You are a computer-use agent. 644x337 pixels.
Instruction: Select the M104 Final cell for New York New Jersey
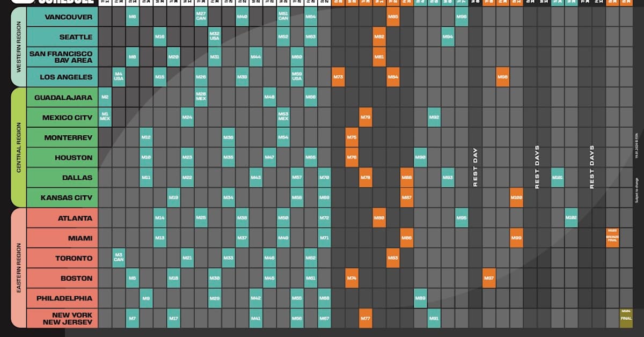[626, 318]
